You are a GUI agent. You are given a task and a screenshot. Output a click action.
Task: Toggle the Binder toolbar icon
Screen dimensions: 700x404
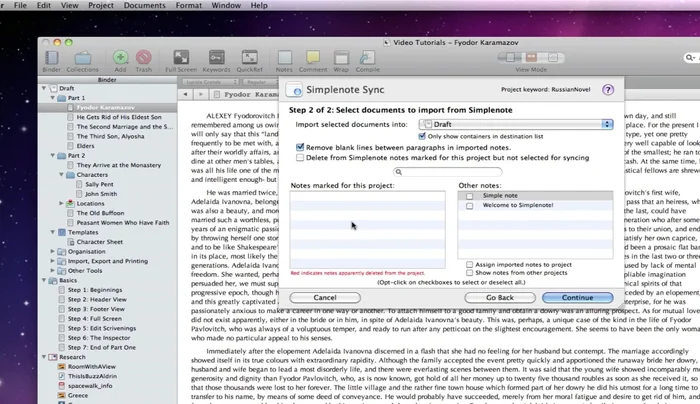click(x=52, y=58)
